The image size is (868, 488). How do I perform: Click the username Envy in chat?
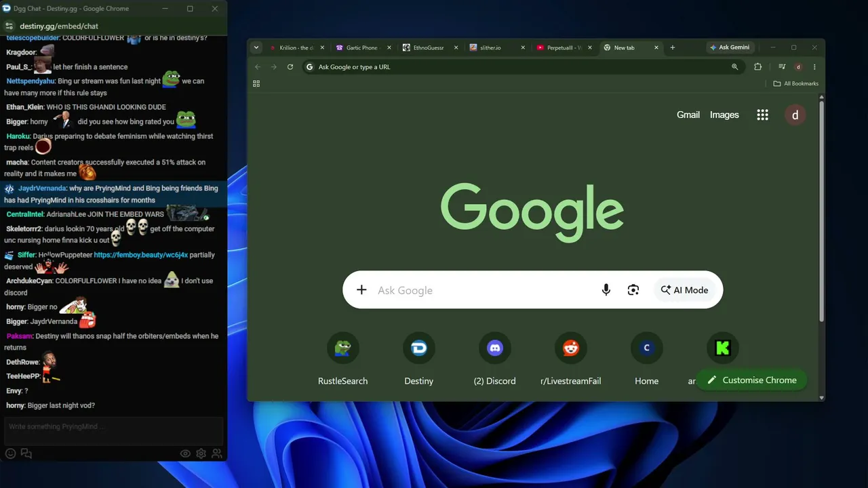(x=14, y=391)
